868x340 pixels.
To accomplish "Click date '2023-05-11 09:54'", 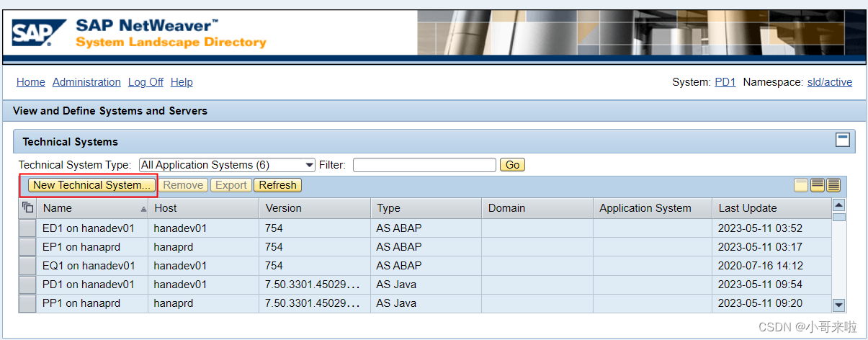I will pyautogui.click(x=760, y=285).
